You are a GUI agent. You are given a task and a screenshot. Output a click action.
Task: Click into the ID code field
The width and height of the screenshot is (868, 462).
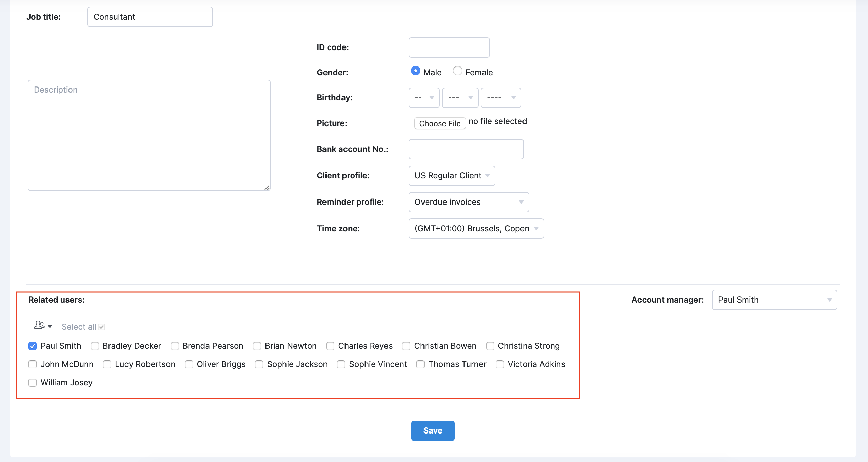(x=449, y=47)
